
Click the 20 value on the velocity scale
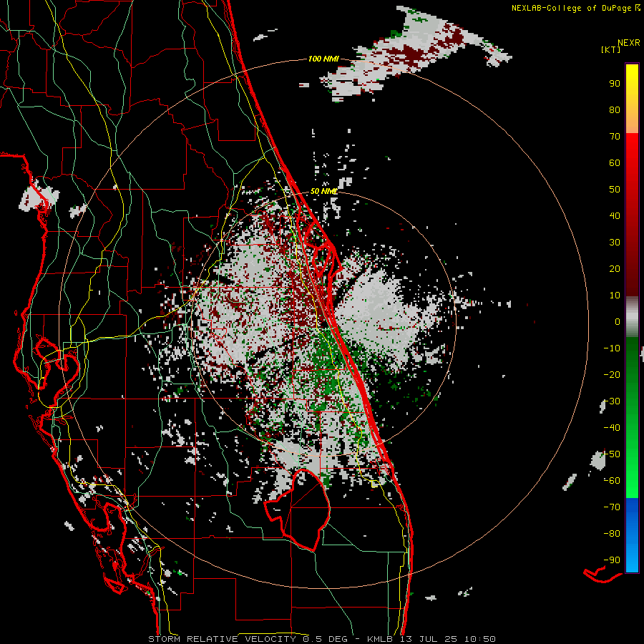615,268
